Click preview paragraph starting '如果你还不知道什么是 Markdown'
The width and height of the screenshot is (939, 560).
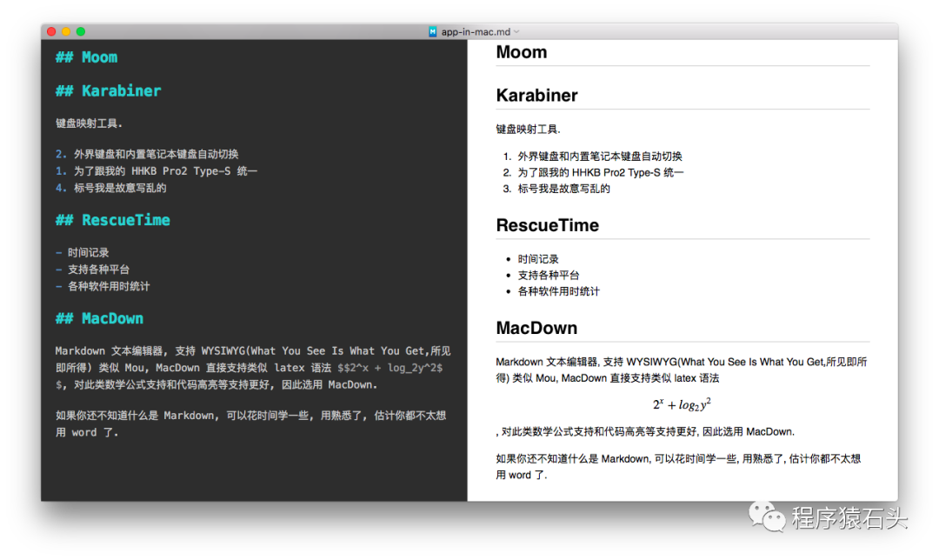tap(678, 467)
